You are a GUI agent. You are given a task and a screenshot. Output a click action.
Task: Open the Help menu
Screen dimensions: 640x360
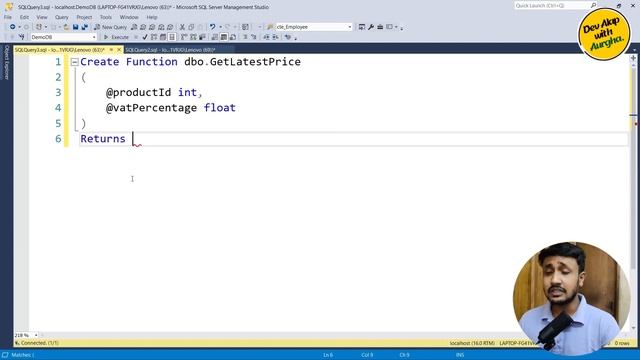[x=152, y=17]
